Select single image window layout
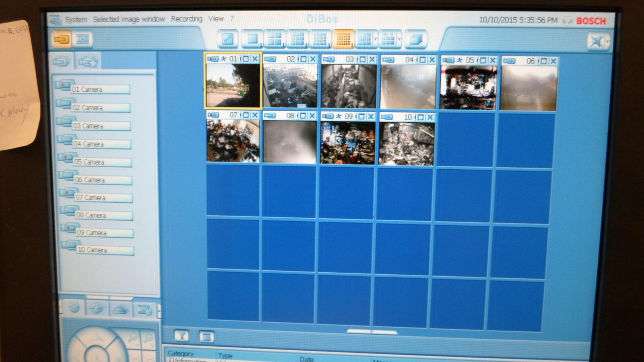Viewport: 644px width, 362px height. (x=252, y=39)
